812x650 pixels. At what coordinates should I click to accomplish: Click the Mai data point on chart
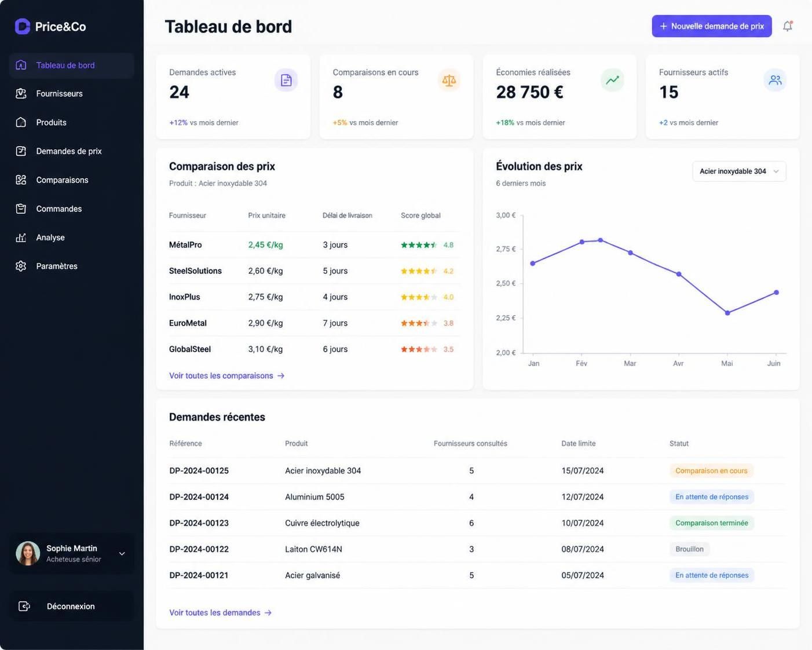[727, 313]
